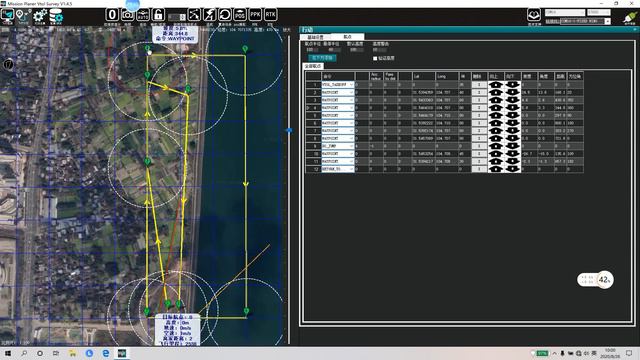
Task: Select row header number 4
Action: coord(313,108)
